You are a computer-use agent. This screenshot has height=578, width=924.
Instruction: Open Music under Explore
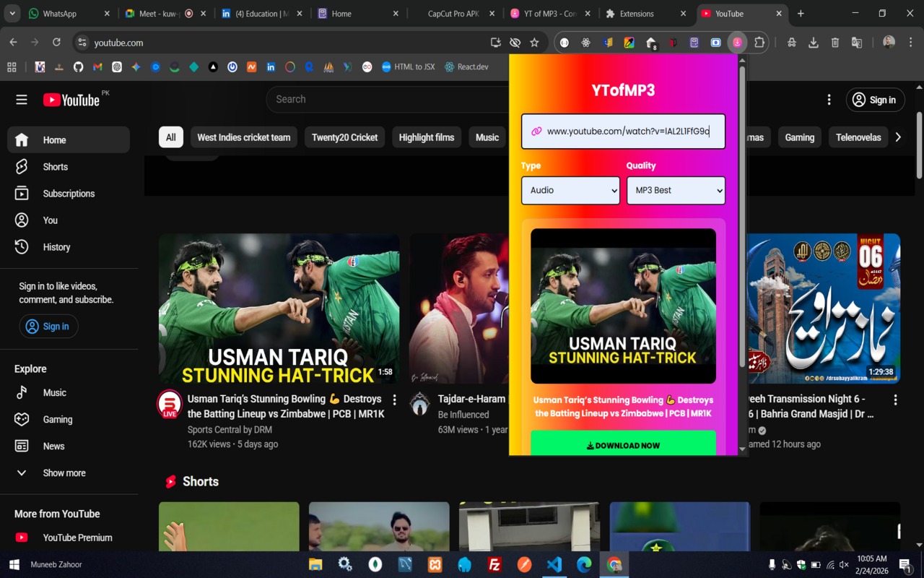coord(69,393)
